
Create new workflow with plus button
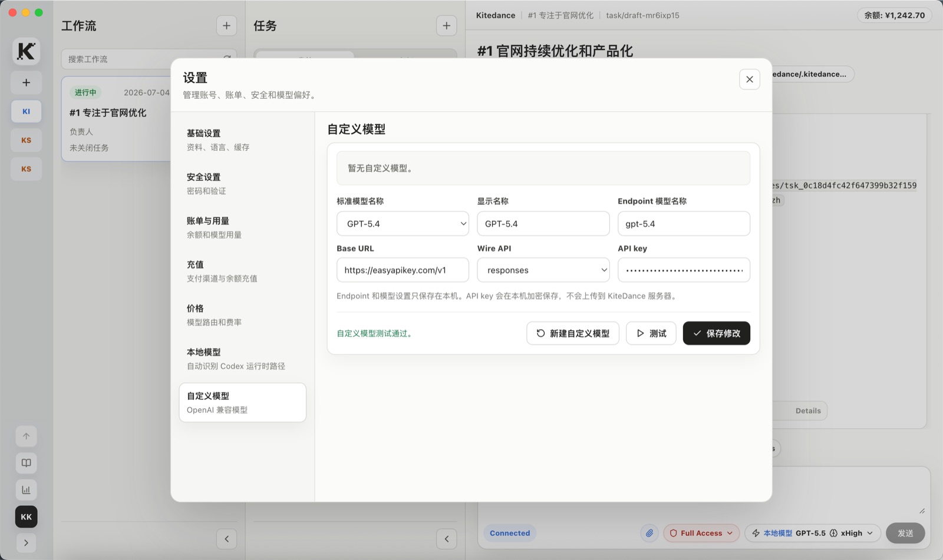(x=226, y=25)
